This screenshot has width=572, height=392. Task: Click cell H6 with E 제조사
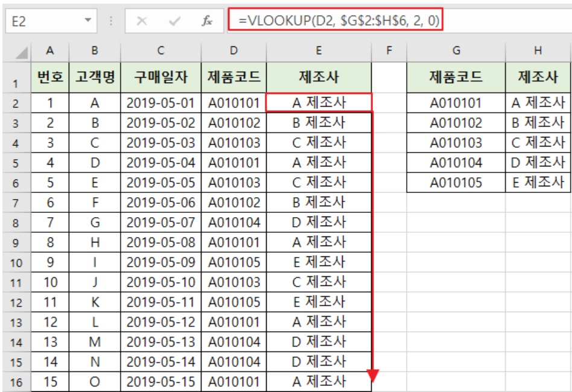coord(538,182)
